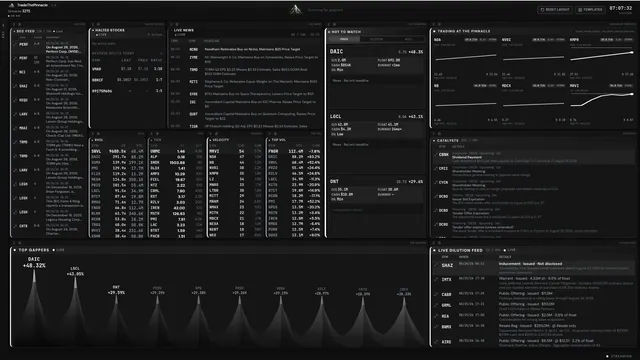
Task: Click the 07:07:32 clock display
Action: tap(620, 8)
